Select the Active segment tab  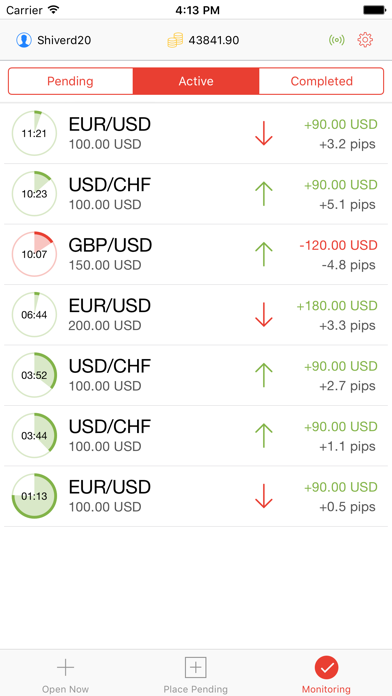pyautogui.click(x=196, y=81)
